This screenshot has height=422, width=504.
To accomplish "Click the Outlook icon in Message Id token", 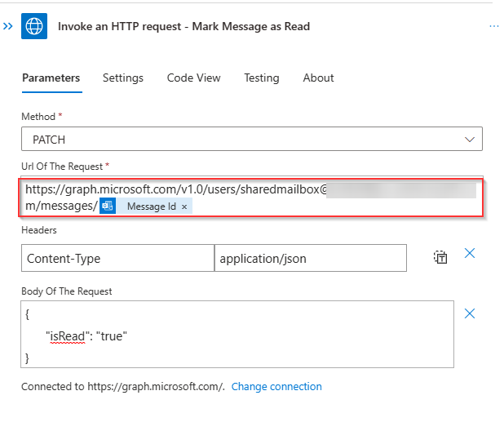I will tap(108, 206).
